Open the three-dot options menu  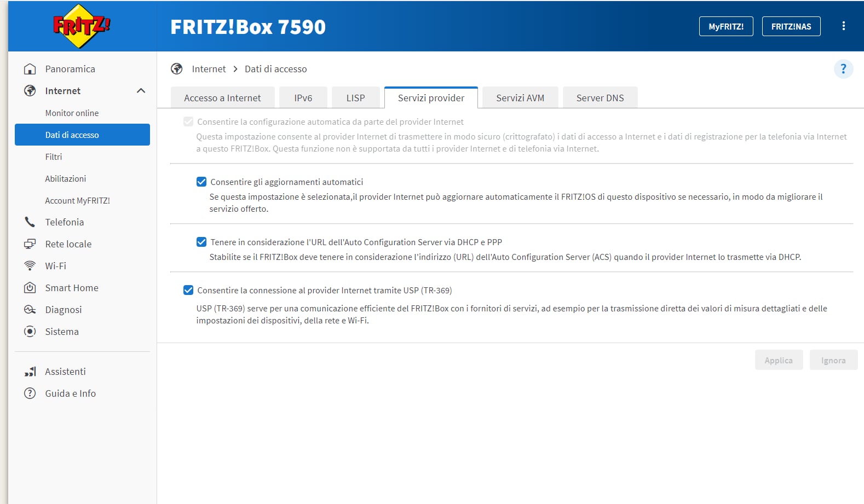[x=843, y=26]
